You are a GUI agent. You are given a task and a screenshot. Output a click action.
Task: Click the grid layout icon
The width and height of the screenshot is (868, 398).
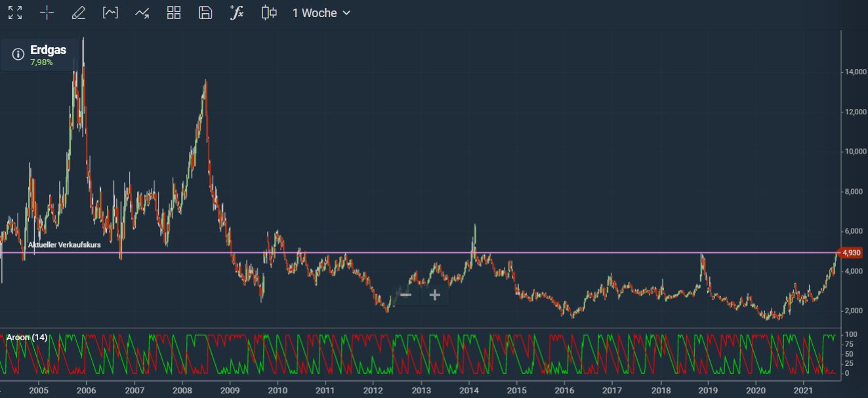coord(173,12)
